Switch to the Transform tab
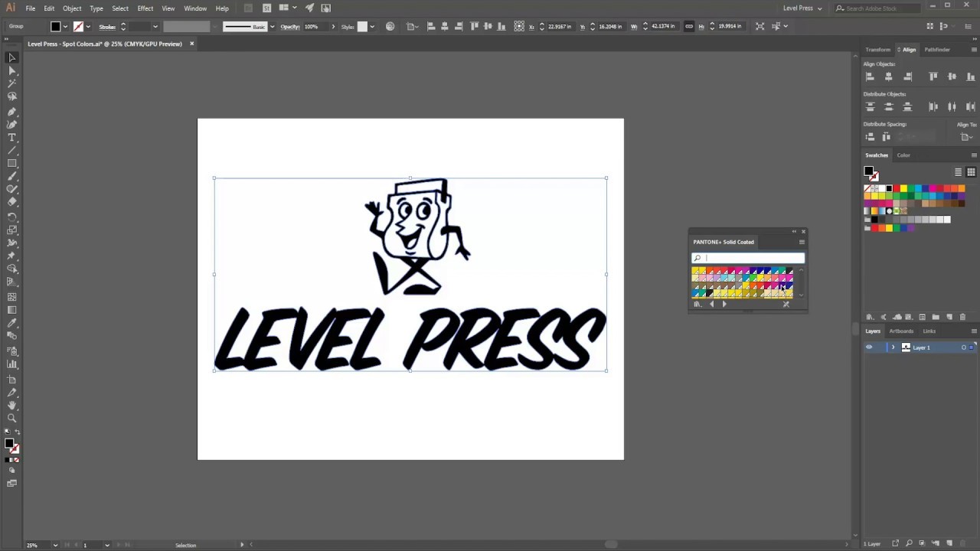The width and height of the screenshot is (980, 551). click(x=877, y=50)
